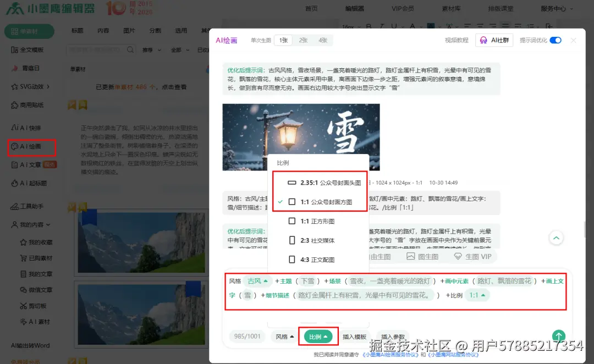Viewport: 594px width, 364px height.
Task: Switch to the 图片 materials tab
Action: pyautogui.click(x=129, y=30)
